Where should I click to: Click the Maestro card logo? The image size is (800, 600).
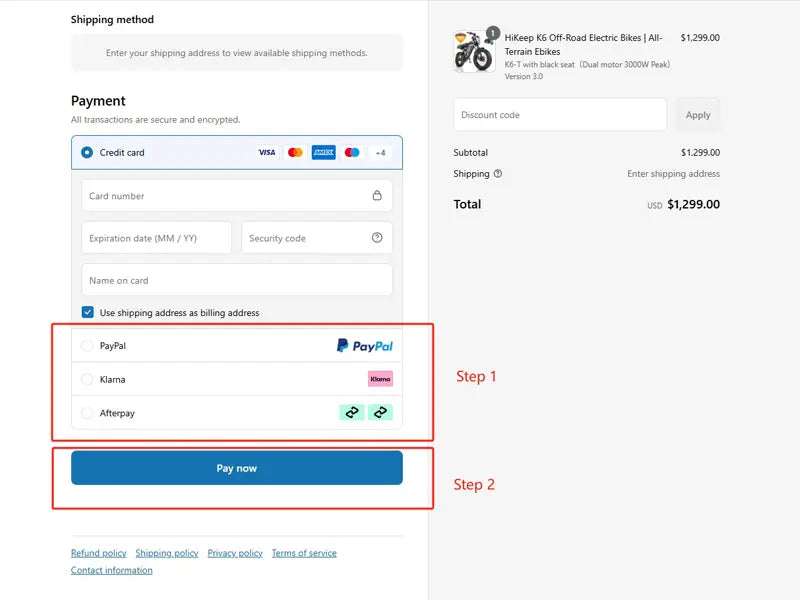(352, 153)
